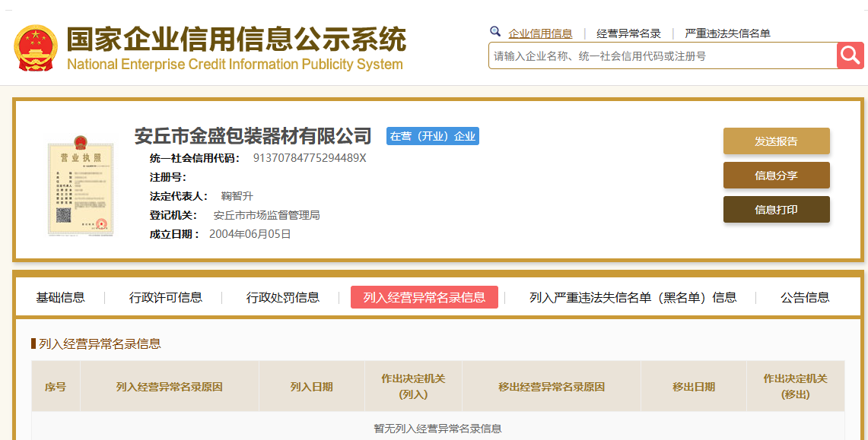The height and width of the screenshot is (440, 868).
Task: Focus the enterprise name search input field
Action: 663,55
